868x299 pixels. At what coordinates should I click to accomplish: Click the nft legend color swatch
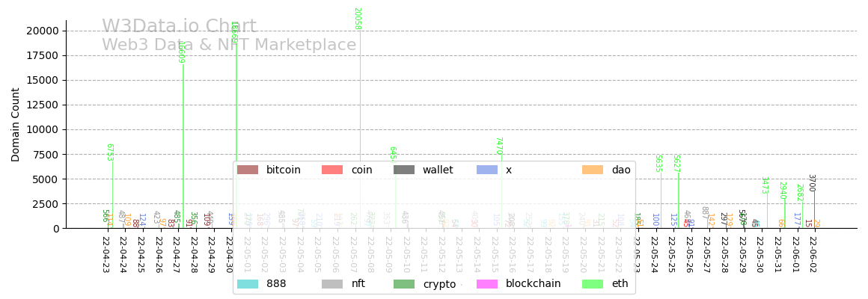332,284
